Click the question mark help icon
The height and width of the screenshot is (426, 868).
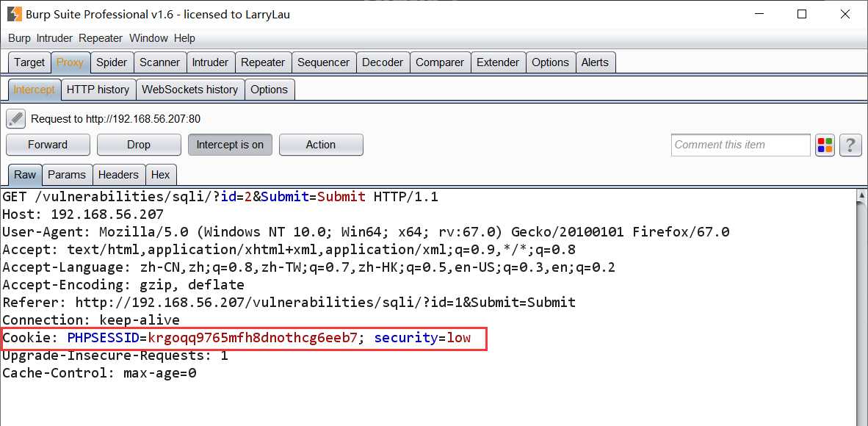point(850,145)
